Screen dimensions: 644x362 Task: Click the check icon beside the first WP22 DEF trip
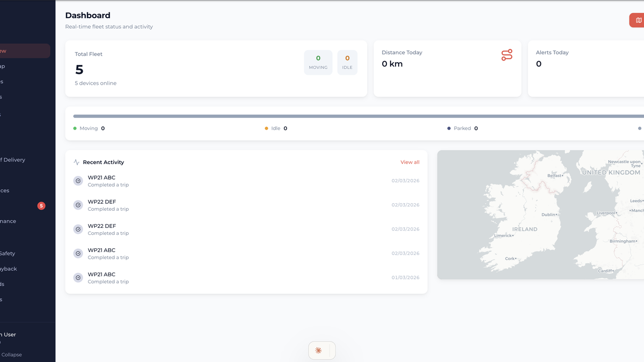coord(78,205)
